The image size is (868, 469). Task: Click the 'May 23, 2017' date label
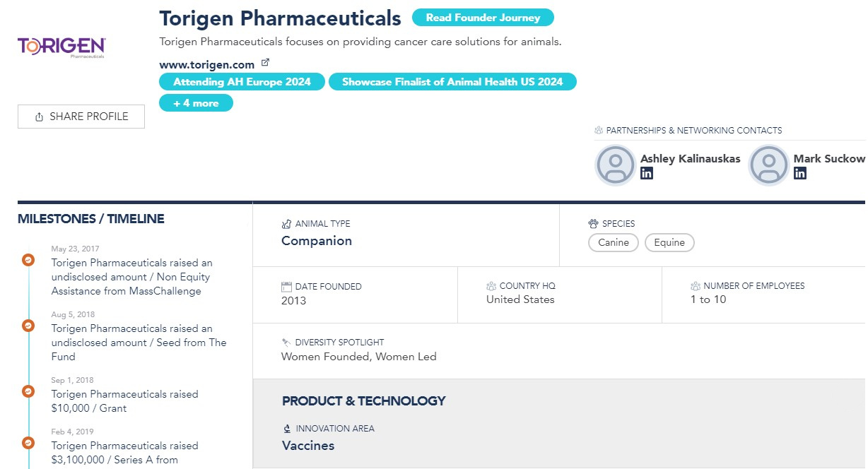[x=76, y=249]
